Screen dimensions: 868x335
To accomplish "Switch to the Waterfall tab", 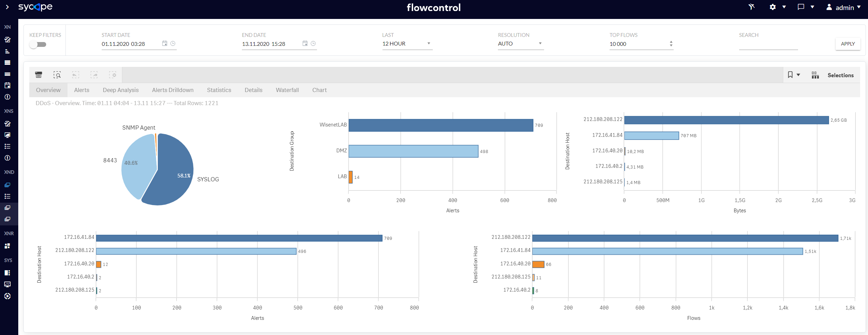I will [287, 90].
